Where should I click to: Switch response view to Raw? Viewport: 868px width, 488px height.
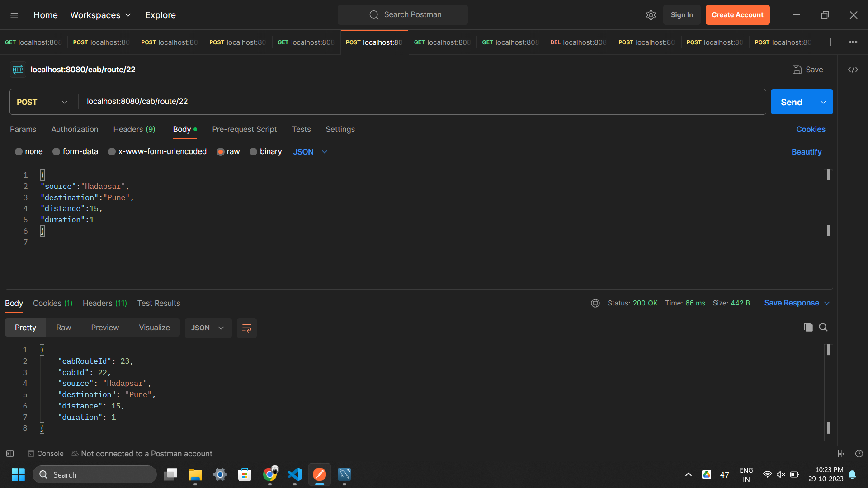click(x=64, y=328)
